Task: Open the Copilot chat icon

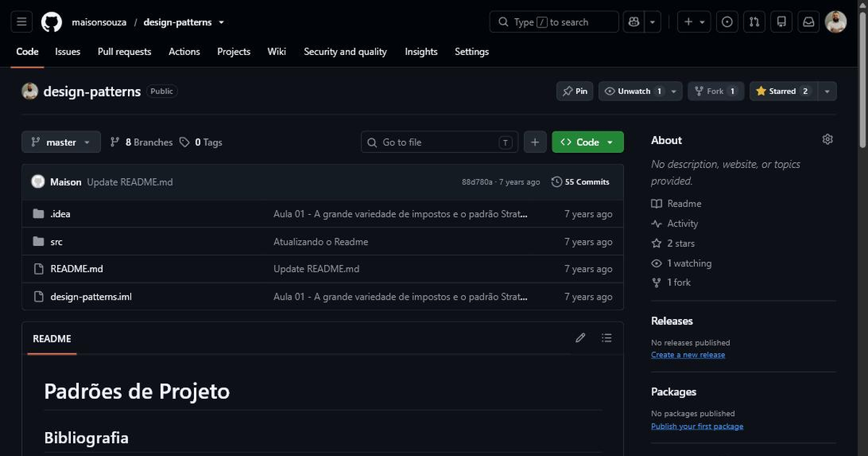Action: click(634, 22)
